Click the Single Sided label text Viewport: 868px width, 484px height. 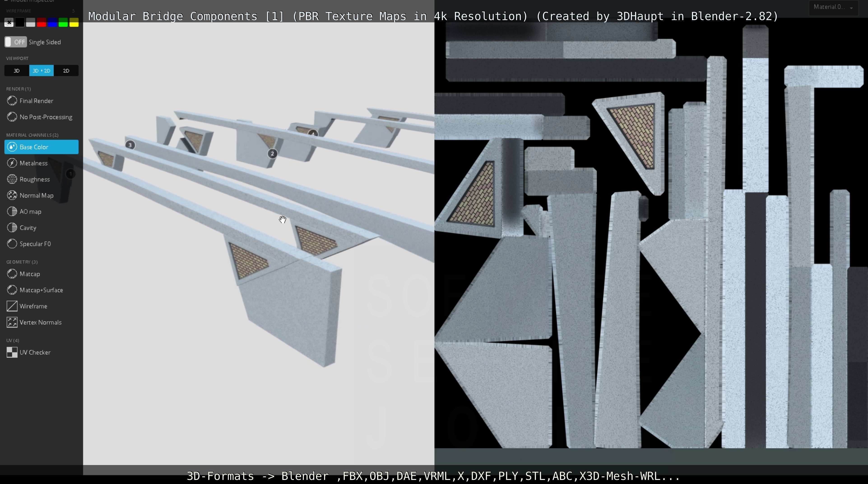[45, 42]
